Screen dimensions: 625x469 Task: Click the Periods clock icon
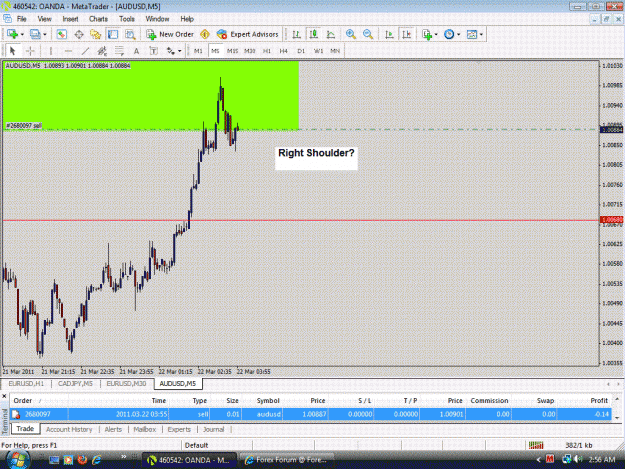point(449,34)
